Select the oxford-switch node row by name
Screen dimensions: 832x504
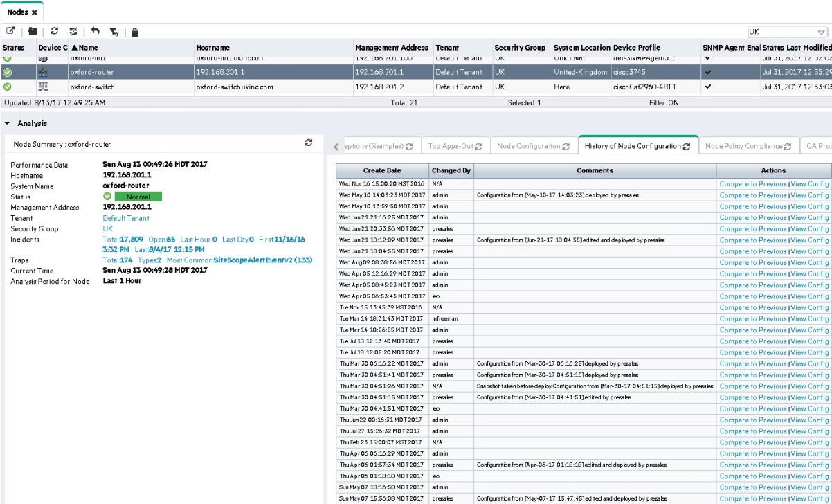pyautogui.click(x=92, y=87)
